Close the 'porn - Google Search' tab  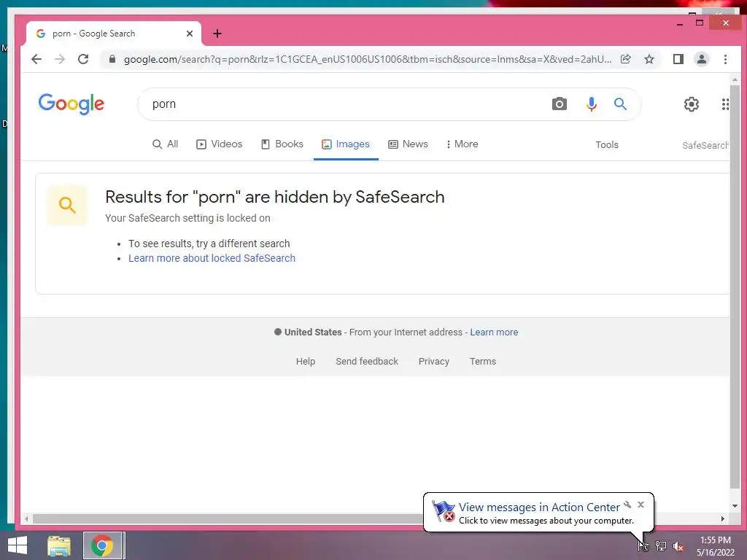(x=190, y=34)
